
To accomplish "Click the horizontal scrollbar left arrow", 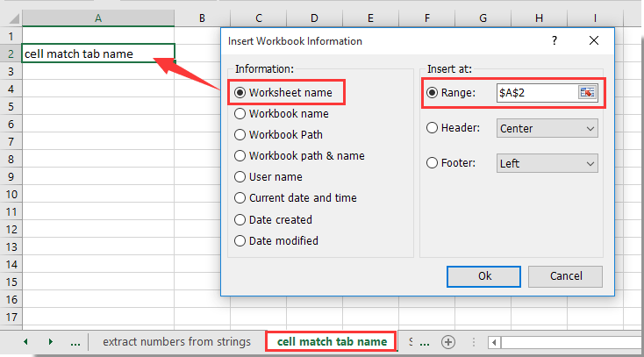I will point(494,342).
